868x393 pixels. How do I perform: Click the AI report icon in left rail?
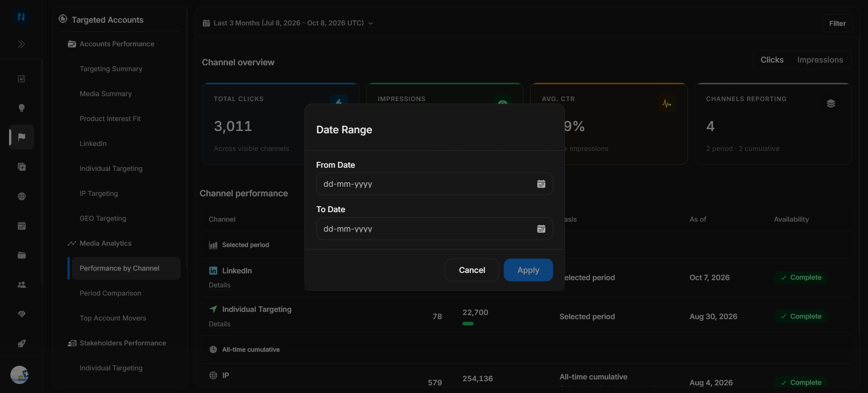(x=21, y=78)
